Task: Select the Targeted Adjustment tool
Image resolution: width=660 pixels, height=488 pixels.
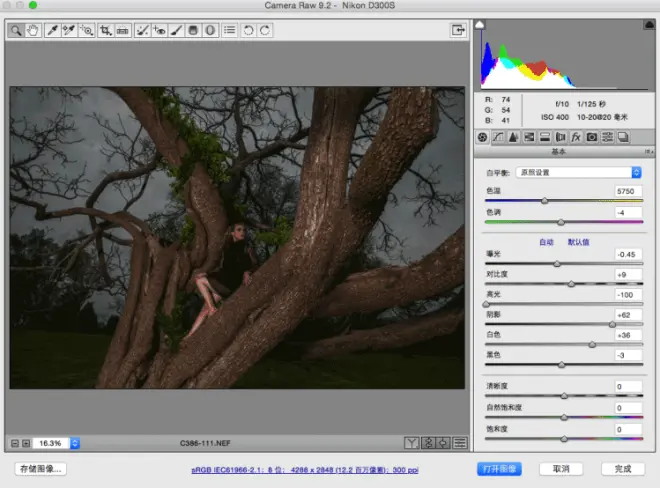Action: [x=86, y=30]
